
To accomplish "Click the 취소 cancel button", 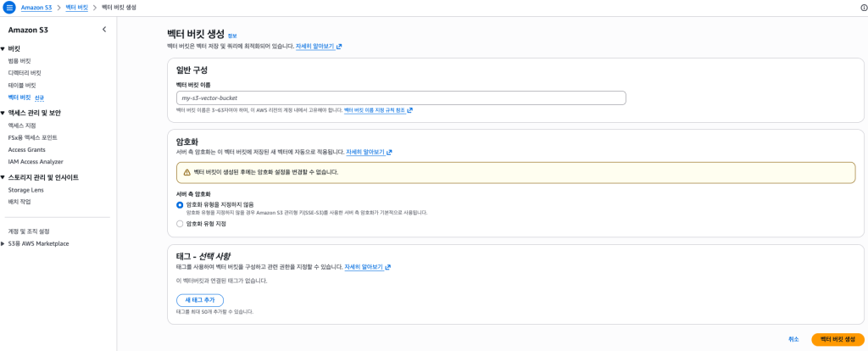I will 793,339.
